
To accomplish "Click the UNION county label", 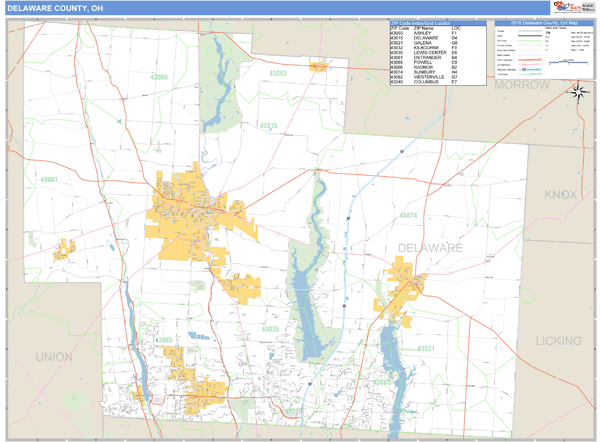I will coord(54,357).
